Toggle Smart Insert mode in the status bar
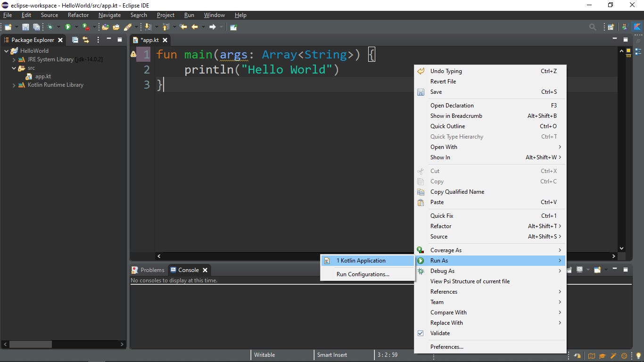The width and height of the screenshot is (644, 362). [x=331, y=355]
